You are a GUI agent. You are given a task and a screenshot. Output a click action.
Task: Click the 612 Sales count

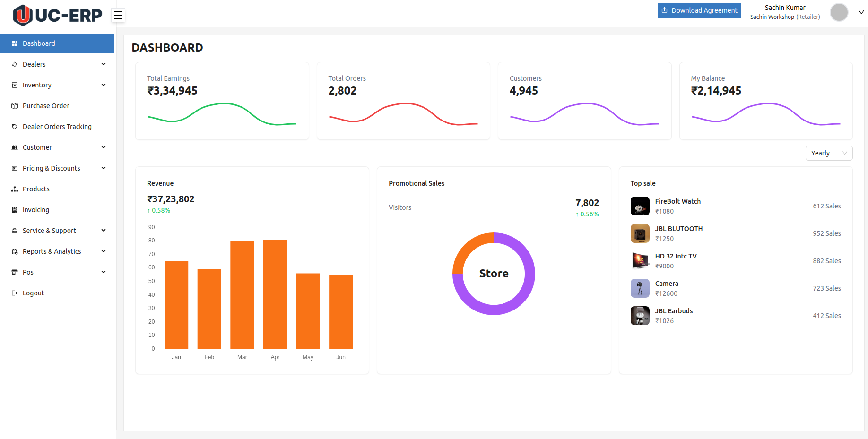click(x=827, y=206)
